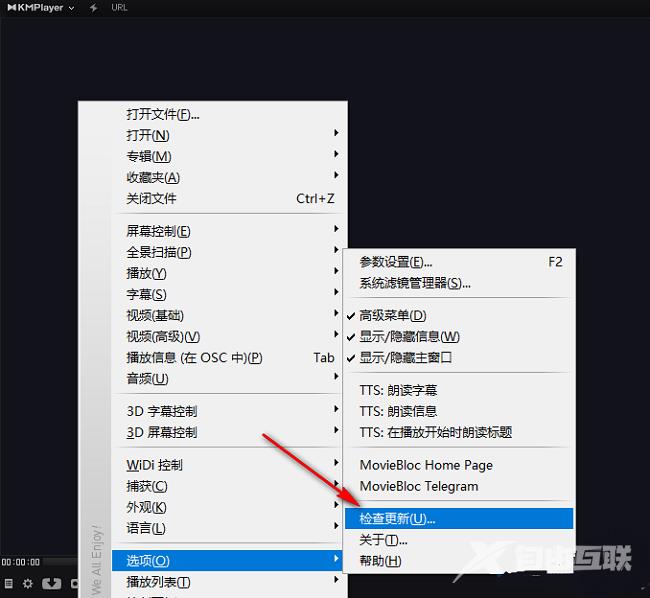Click the KMPlayer logo in title bar
Viewport: 650px width, 598px height.
(35, 7)
